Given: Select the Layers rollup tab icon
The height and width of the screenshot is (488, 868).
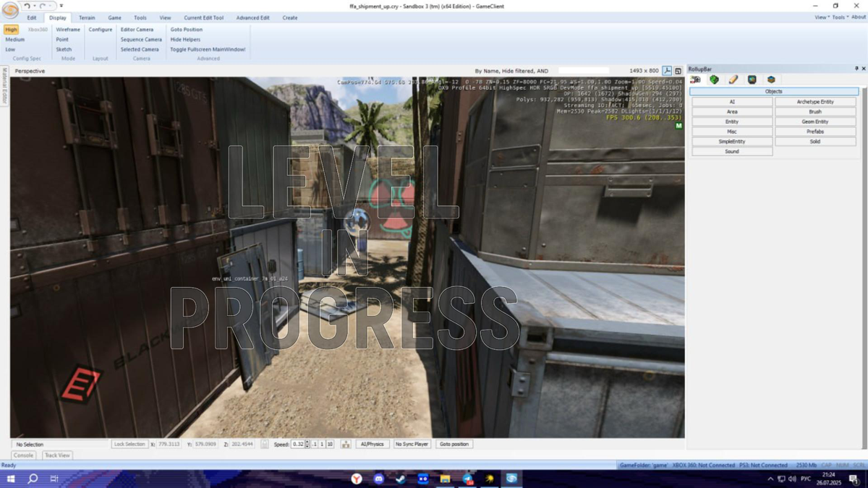Looking at the screenshot, I should click(x=771, y=80).
